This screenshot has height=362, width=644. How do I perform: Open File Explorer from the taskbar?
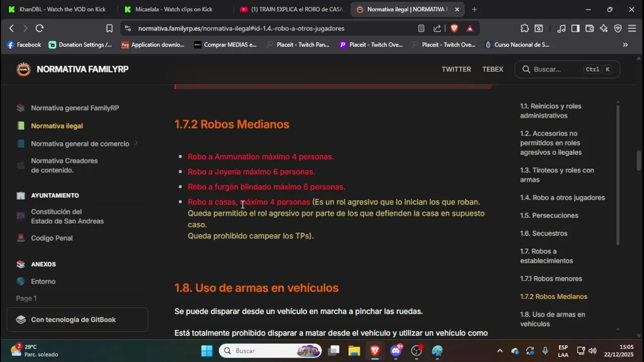click(354, 351)
